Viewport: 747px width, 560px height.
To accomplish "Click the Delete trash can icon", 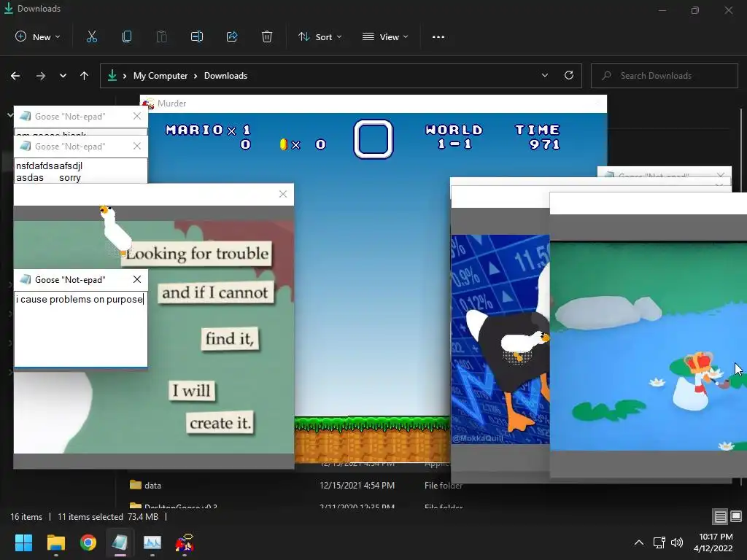I will pyautogui.click(x=267, y=36).
